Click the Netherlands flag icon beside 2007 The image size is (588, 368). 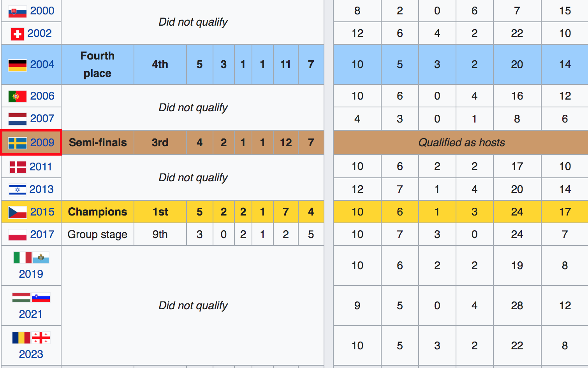pos(18,119)
